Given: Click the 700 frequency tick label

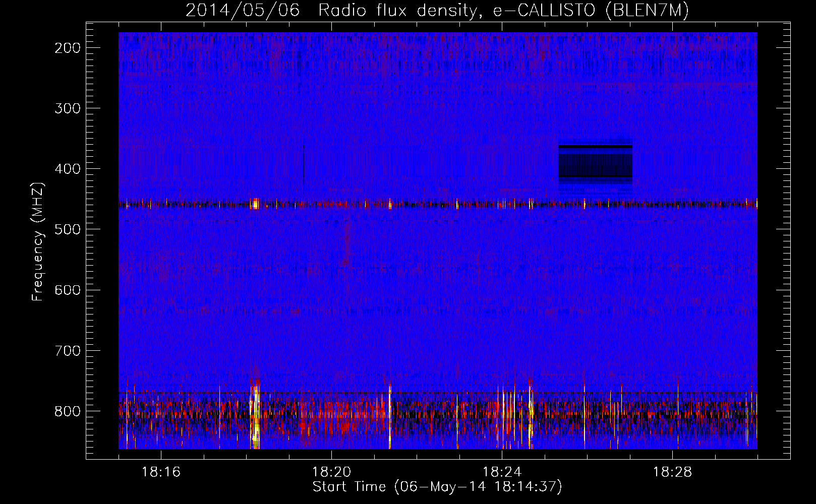Looking at the screenshot, I should coord(67,350).
